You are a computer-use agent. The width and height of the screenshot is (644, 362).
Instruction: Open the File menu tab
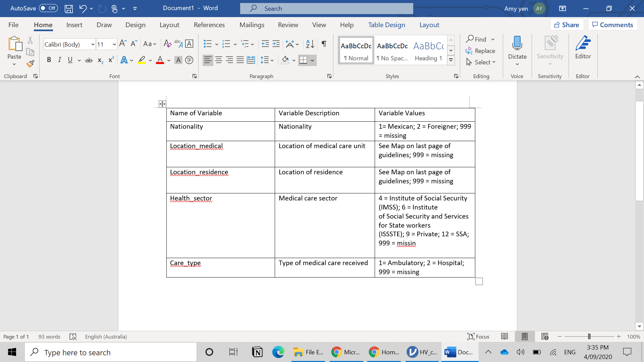(x=13, y=25)
